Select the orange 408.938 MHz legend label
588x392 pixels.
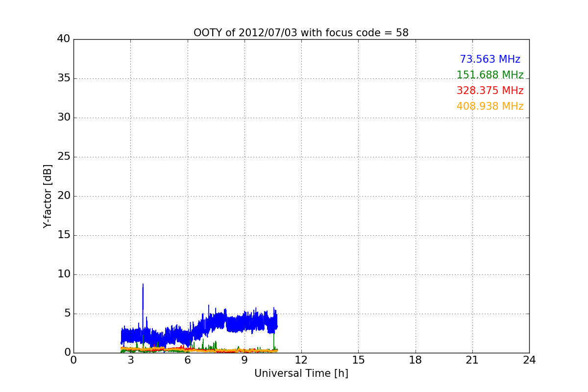[490, 106]
